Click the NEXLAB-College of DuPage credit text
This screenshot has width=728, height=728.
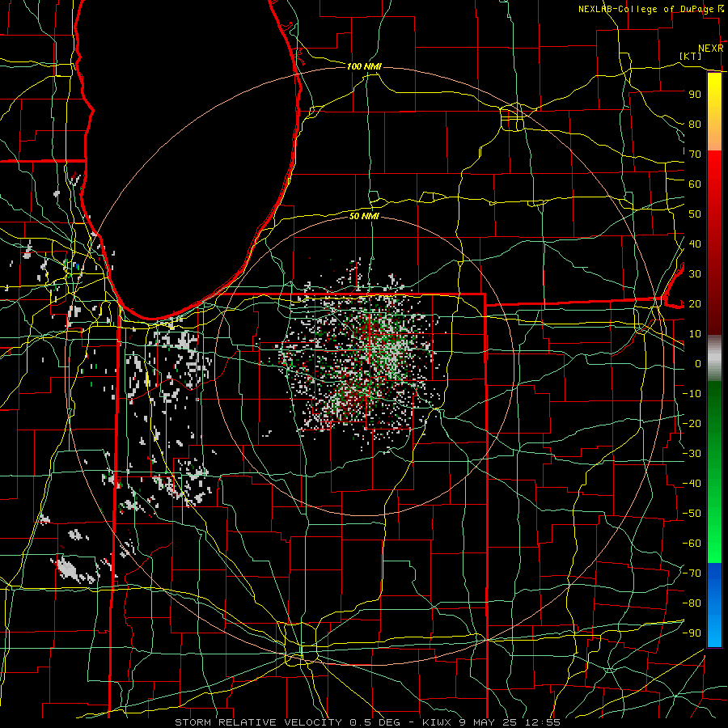645,9
